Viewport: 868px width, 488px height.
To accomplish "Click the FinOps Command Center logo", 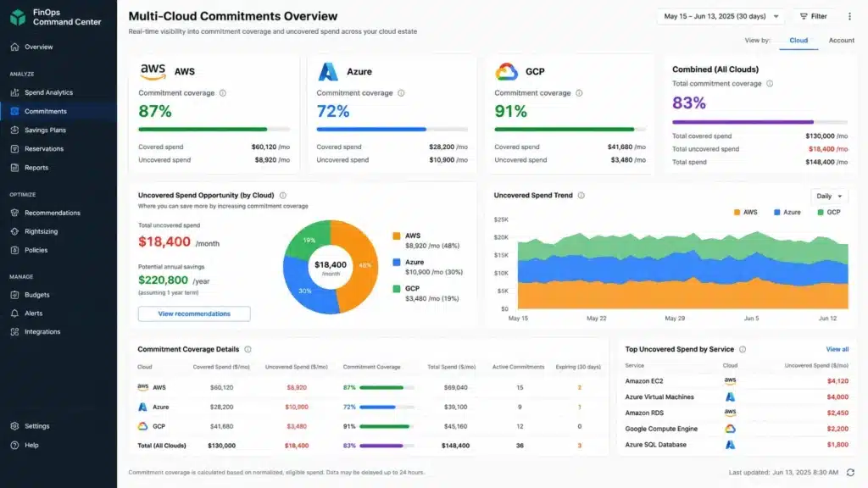I will click(18, 17).
